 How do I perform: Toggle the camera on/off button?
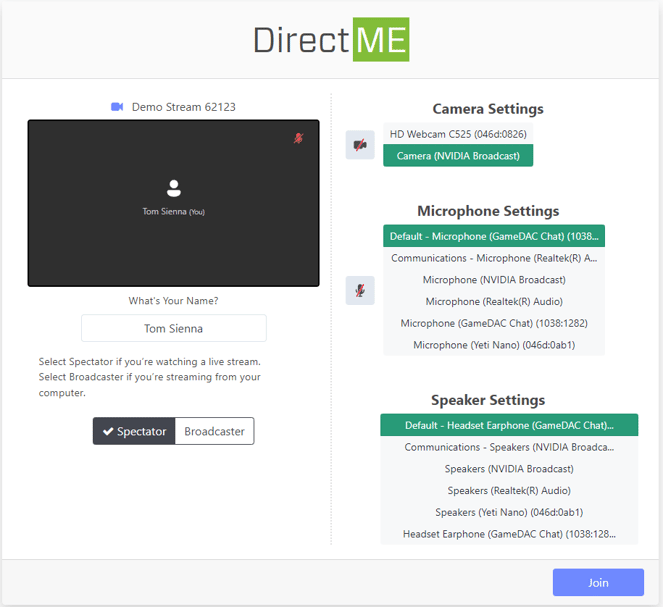point(360,145)
